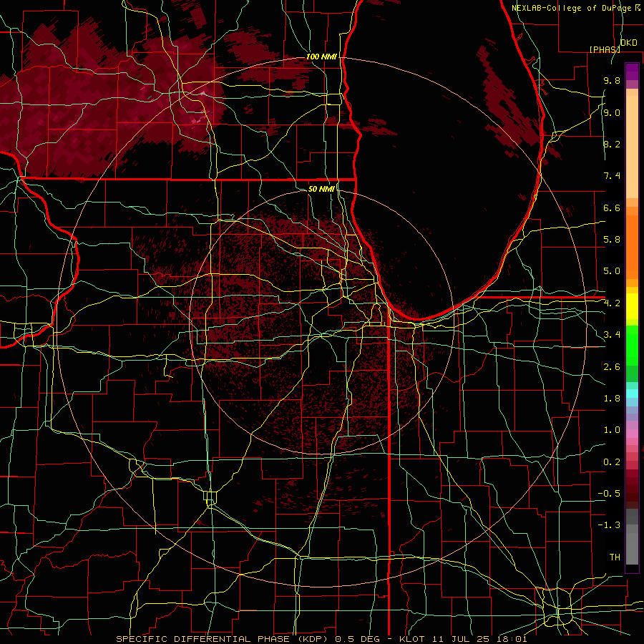Click the dark purple band atop color scale
644x644 pixels.
coord(632,72)
